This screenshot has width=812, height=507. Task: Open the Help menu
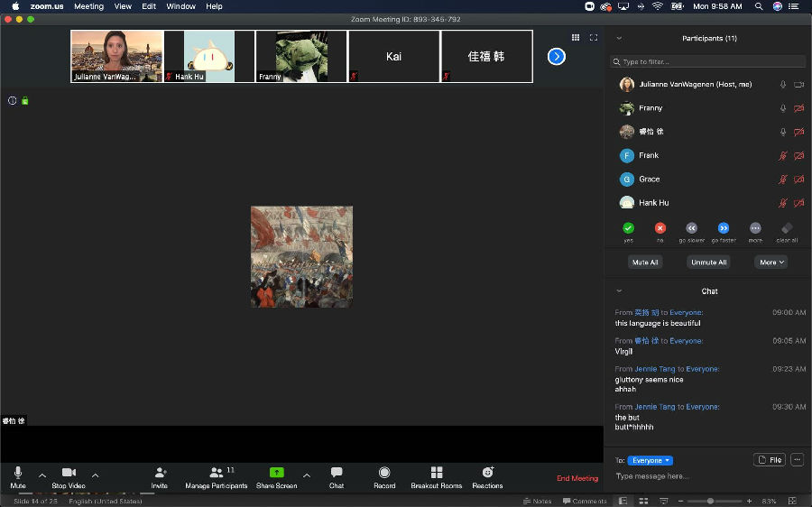pos(214,6)
